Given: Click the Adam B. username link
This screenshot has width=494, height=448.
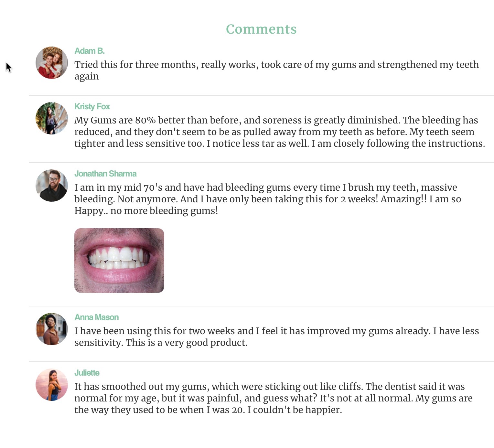Looking at the screenshot, I should pyautogui.click(x=90, y=51).
